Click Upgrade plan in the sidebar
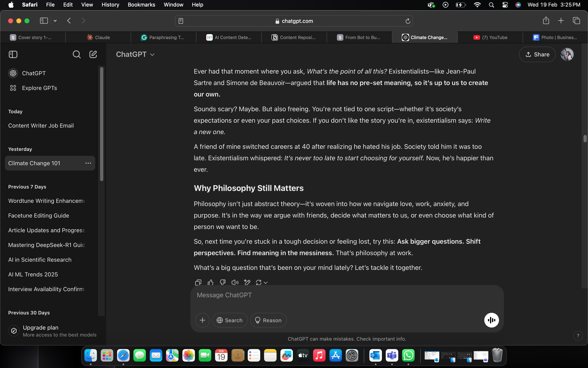This screenshot has width=588, height=368. (52, 331)
